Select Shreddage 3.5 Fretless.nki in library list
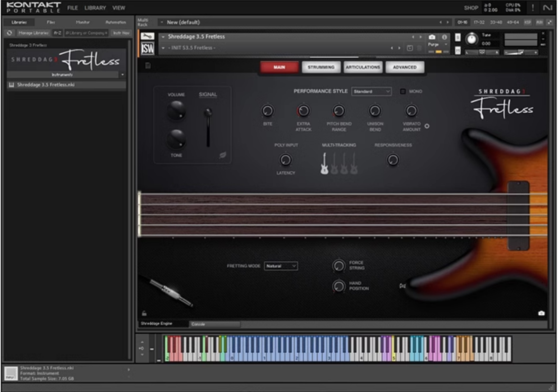This screenshot has width=558, height=392. click(46, 85)
